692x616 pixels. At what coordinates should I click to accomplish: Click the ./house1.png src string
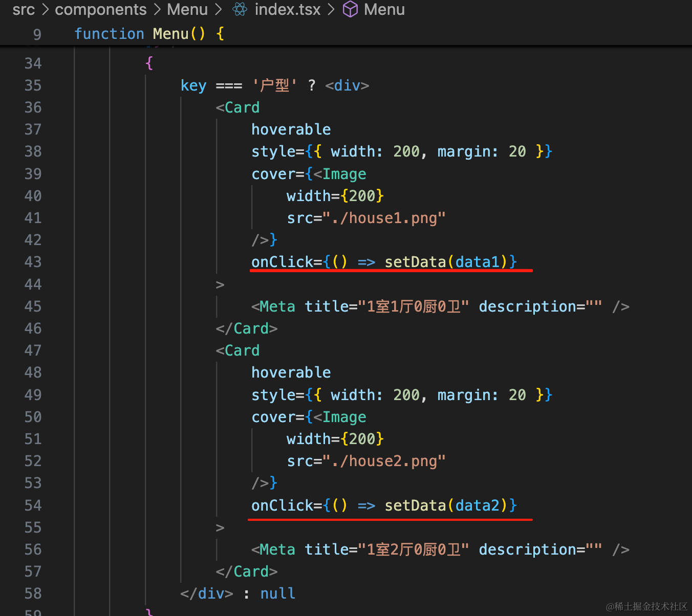(x=384, y=218)
